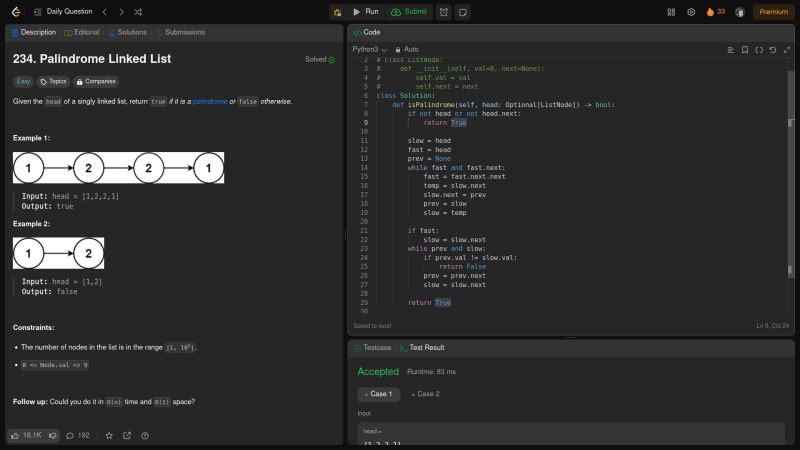The height and width of the screenshot is (450, 800).
Task: Expand the Topics tag
Action: point(53,81)
